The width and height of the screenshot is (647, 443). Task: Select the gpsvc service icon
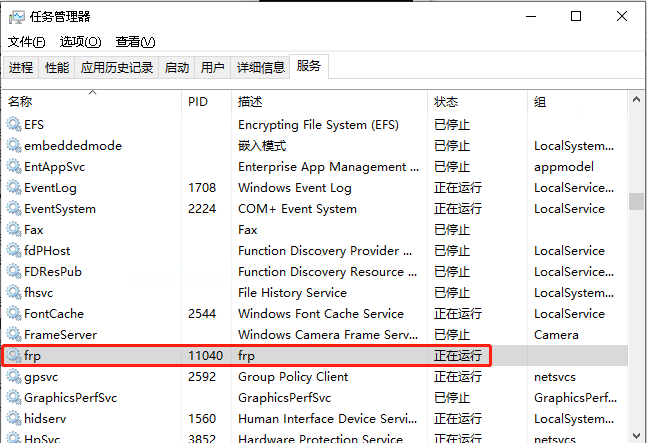[14, 377]
